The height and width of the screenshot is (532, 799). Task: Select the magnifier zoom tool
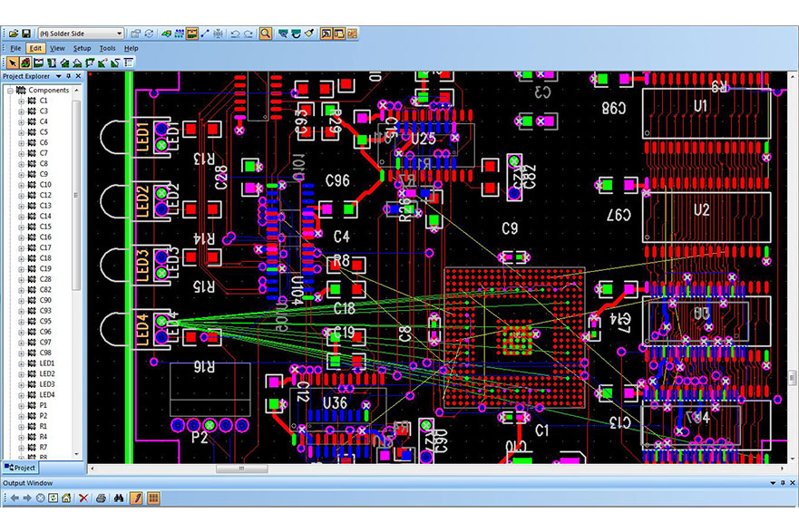(265, 34)
